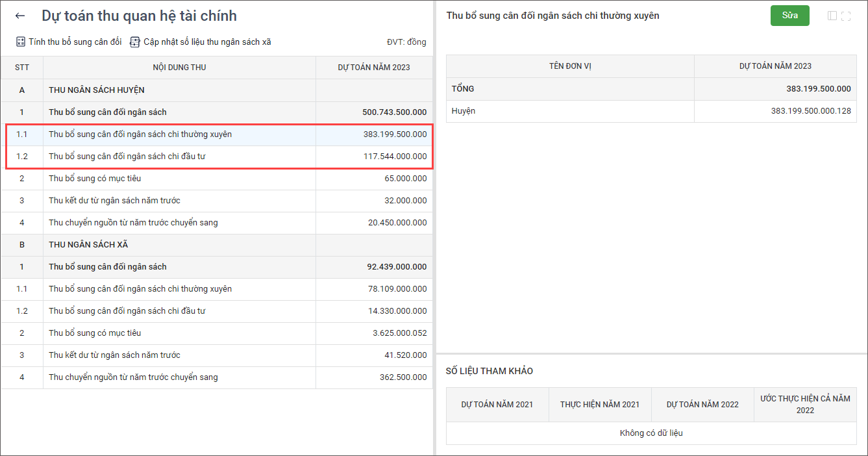Click the Cập nhật số liệu update icon
This screenshot has height=456, width=868.
point(135,42)
